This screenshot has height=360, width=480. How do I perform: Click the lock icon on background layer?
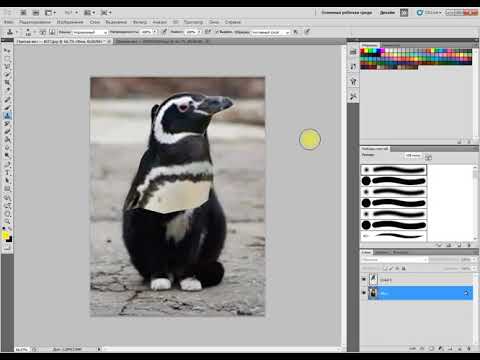[466, 293]
